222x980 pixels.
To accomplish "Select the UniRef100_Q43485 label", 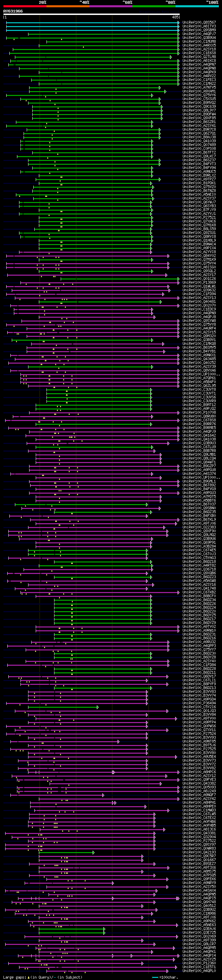I will pos(199,359).
